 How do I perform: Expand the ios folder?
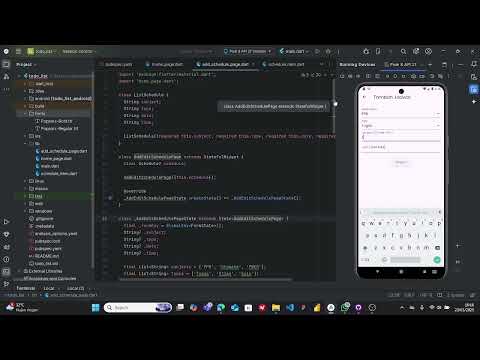25,136
